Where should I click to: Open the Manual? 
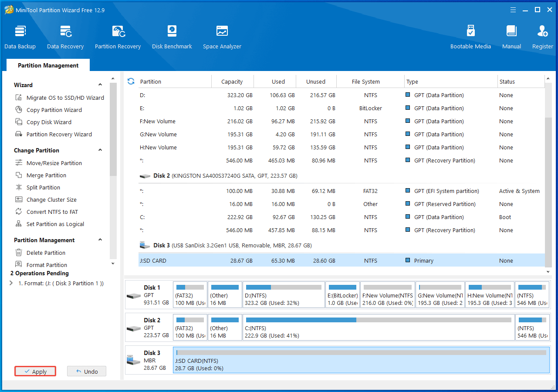pos(511,36)
